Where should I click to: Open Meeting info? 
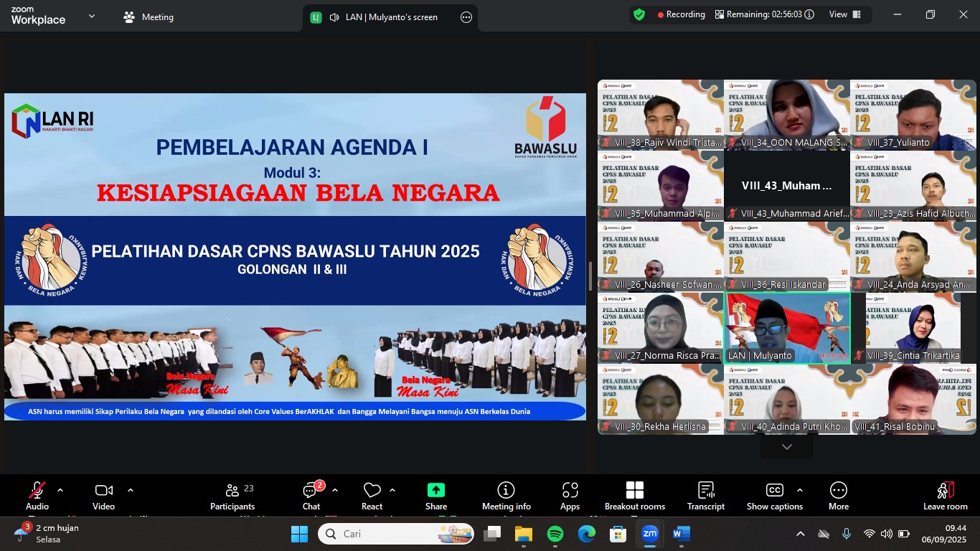tap(506, 496)
